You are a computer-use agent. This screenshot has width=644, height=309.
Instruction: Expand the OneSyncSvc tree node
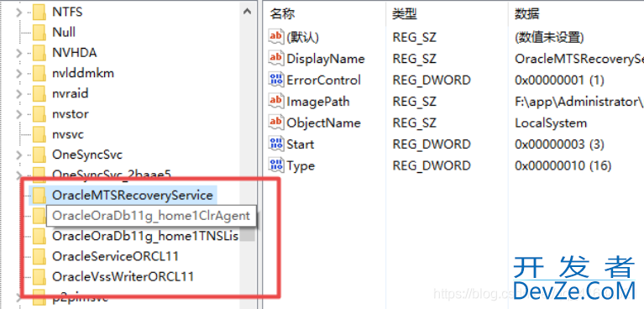click(x=18, y=154)
